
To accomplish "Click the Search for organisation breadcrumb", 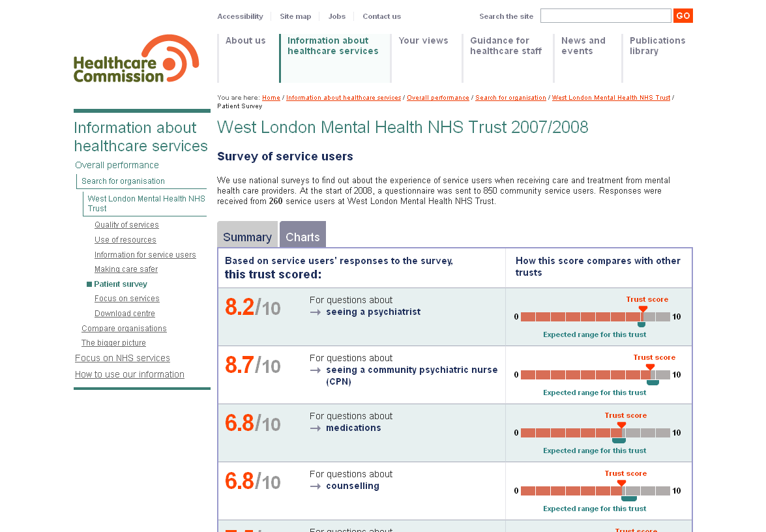I will [x=510, y=98].
